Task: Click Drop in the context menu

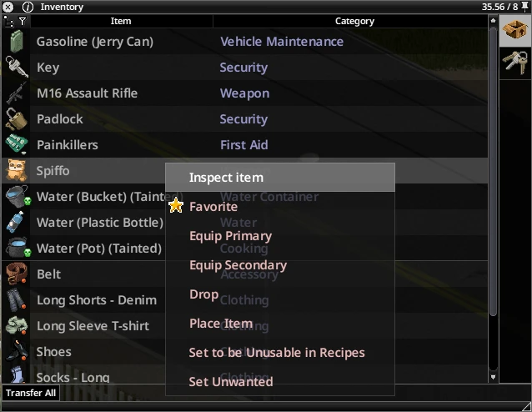Action: pos(203,294)
